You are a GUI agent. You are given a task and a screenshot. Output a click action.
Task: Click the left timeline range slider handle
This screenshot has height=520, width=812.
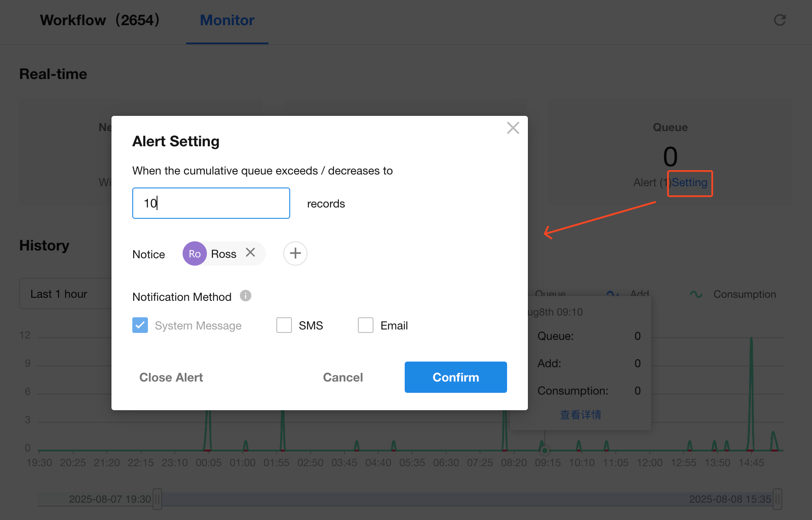point(157,499)
